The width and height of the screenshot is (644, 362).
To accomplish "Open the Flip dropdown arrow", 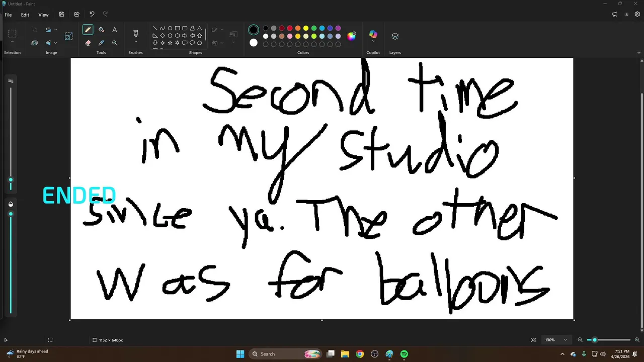I will (x=55, y=43).
